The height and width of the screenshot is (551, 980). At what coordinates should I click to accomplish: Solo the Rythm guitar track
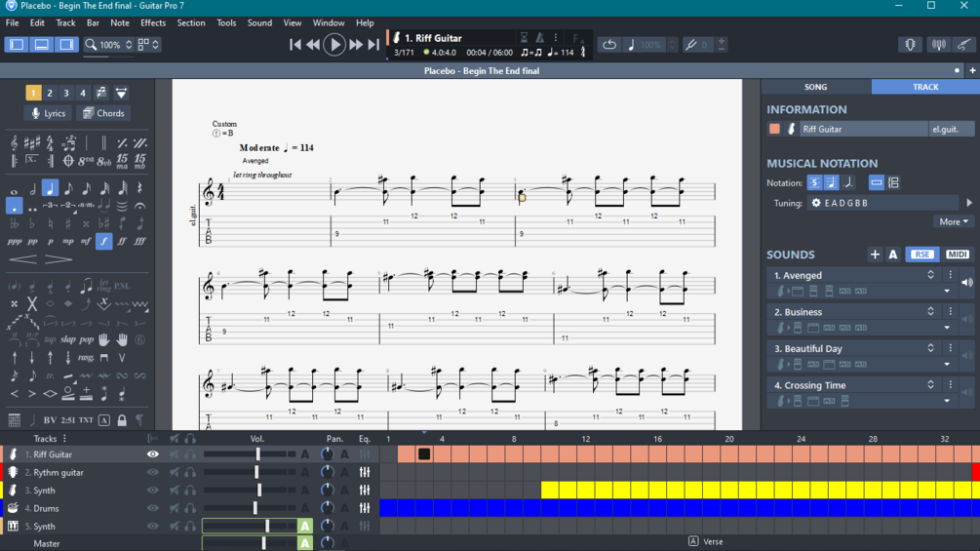(x=190, y=472)
